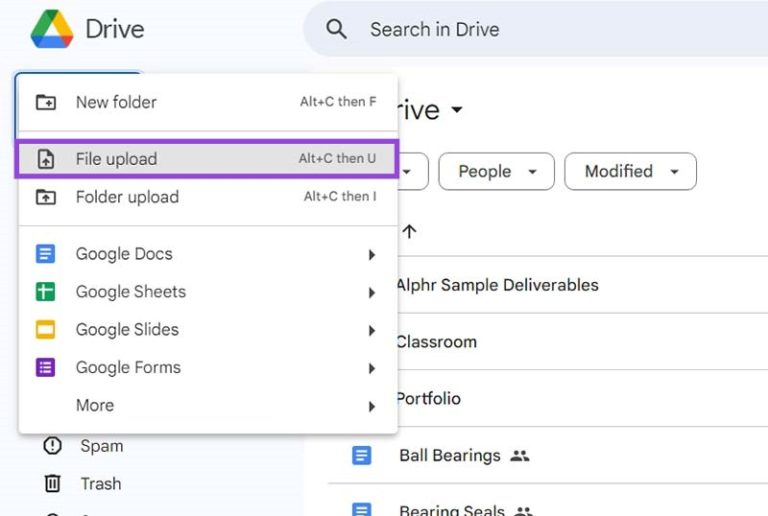
Task: Click the Google Drive logo icon
Action: point(52,29)
